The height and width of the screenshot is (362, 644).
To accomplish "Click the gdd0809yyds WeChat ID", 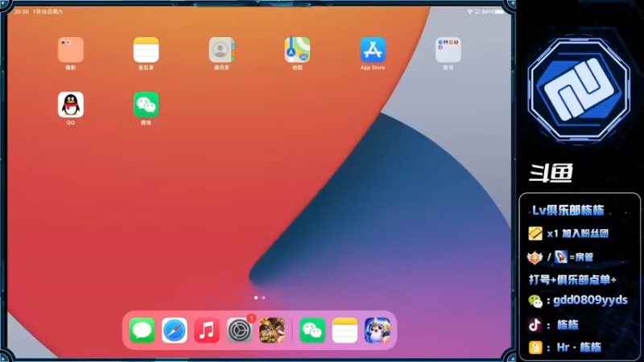I will pos(590,300).
